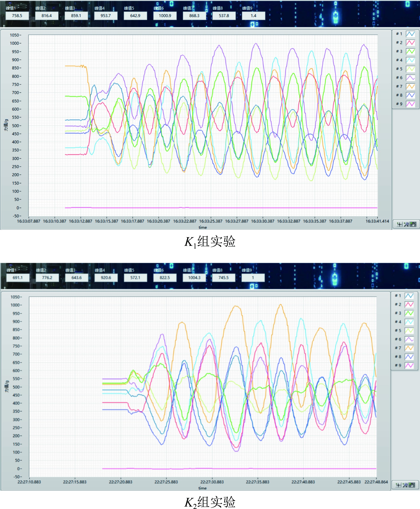The image size is (420, 509).
Task: Click plot #2 red line icon in K2 legend
Action: coord(409,304)
